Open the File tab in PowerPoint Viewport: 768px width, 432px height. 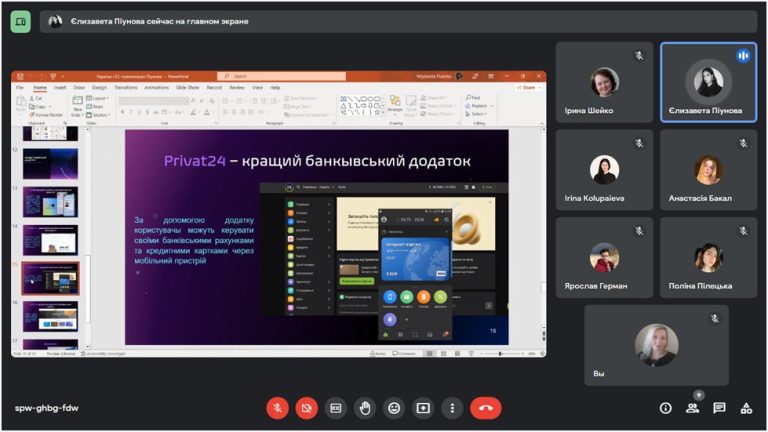coord(20,88)
